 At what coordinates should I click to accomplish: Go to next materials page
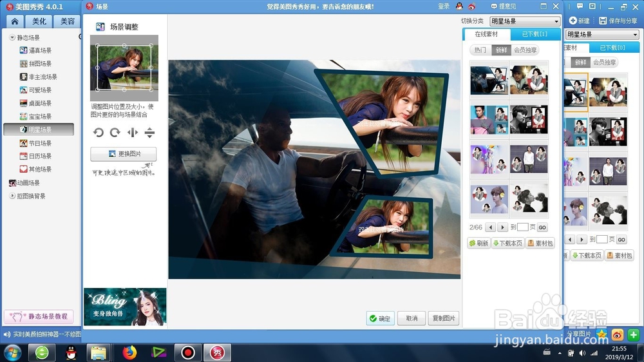pyautogui.click(x=502, y=227)
